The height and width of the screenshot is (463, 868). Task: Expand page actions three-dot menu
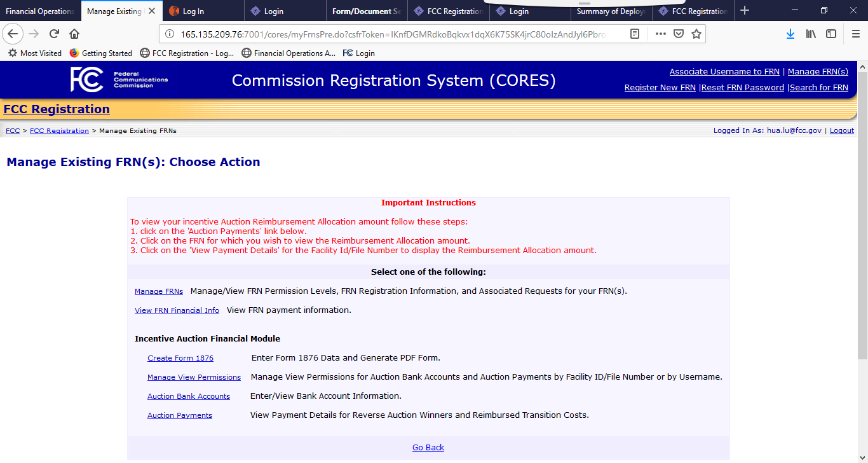[x=660, y=34]
